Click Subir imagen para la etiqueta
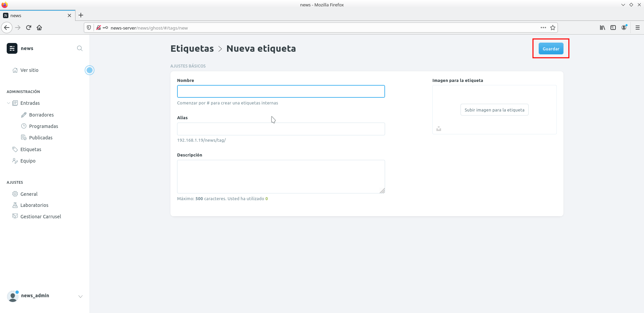 [494, 110]
